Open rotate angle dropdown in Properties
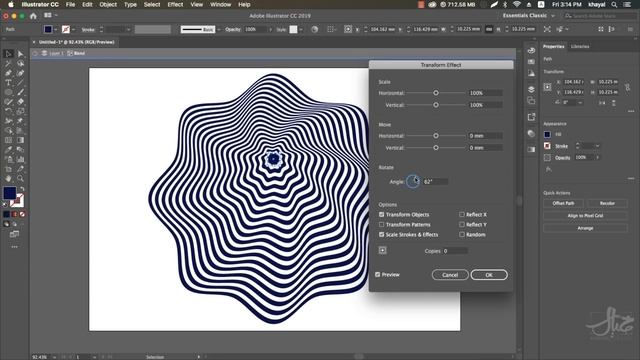This screenshot has height=360, width=640. 580,103
